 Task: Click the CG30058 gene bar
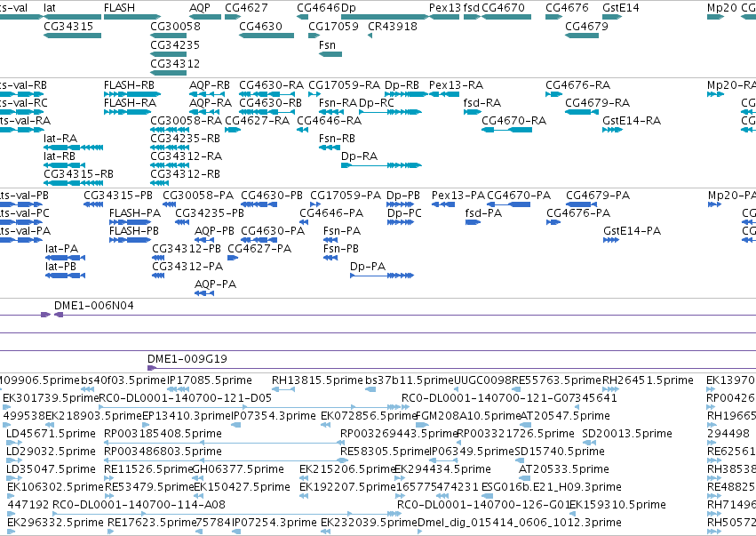click(x=168, y=36)
